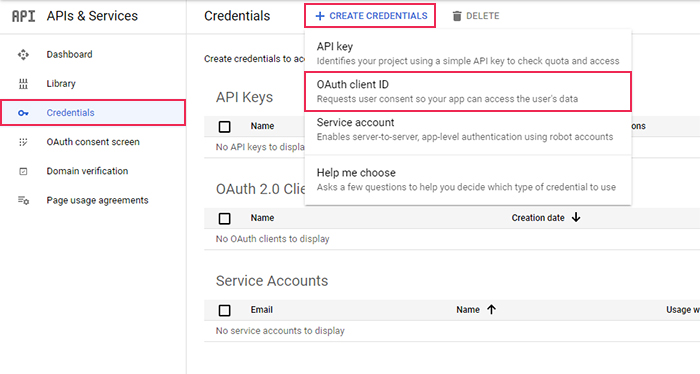Click the Email column header
700x374 pixels.
tap(262, 310)
